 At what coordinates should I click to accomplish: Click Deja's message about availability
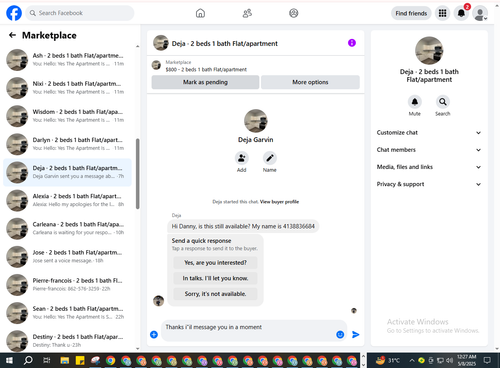click(x=243, y=226)
